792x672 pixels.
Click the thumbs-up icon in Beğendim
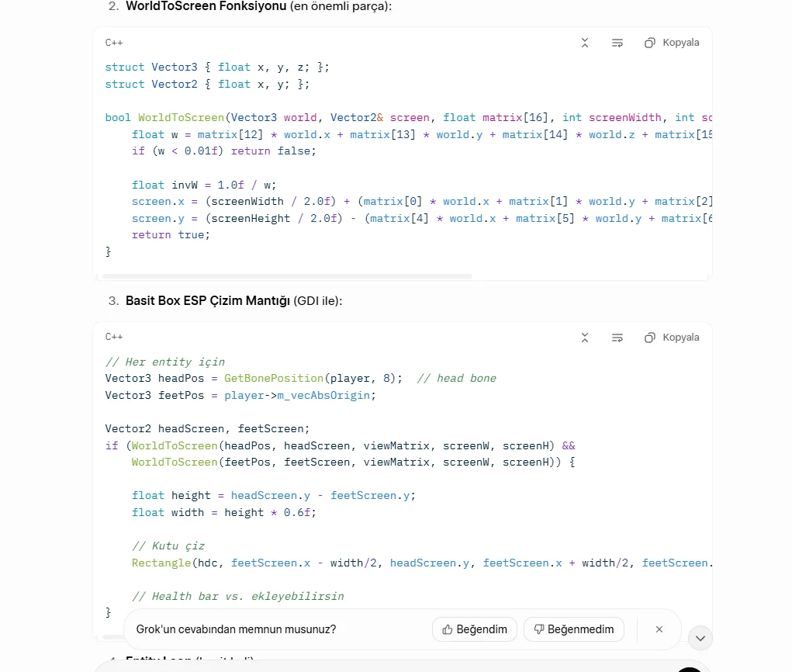pyautogui.click(x=448, y=629)
